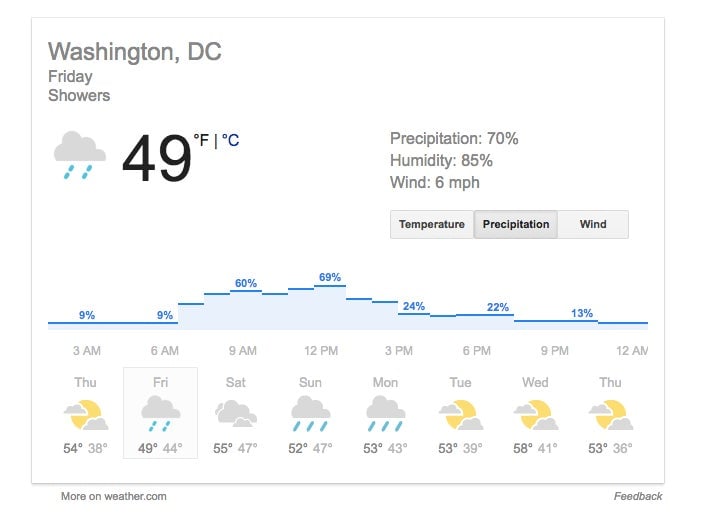Select the Precipitation graph tab

tap(516, 224)
